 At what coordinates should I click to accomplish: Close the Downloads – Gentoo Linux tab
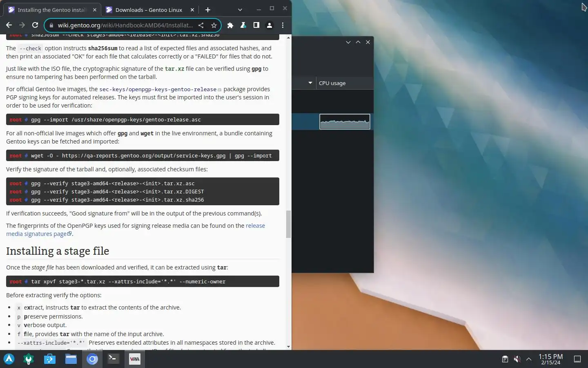tap(192, 10)
